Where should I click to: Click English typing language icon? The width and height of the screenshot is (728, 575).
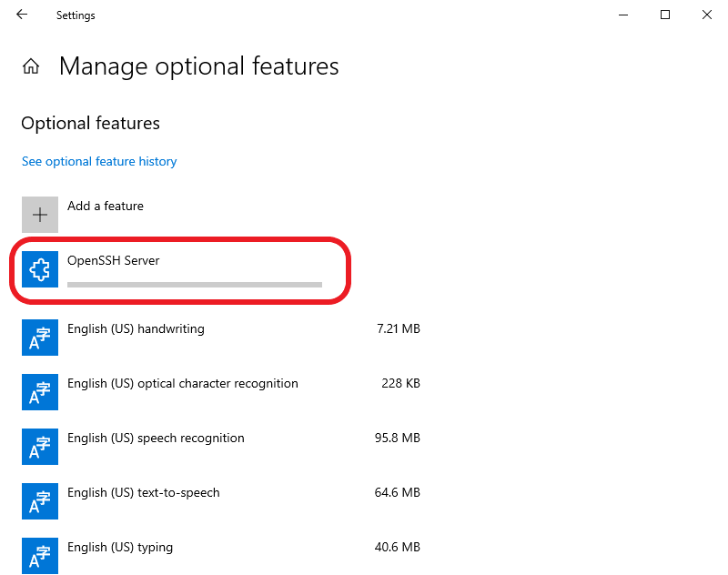tap(40, 556)
